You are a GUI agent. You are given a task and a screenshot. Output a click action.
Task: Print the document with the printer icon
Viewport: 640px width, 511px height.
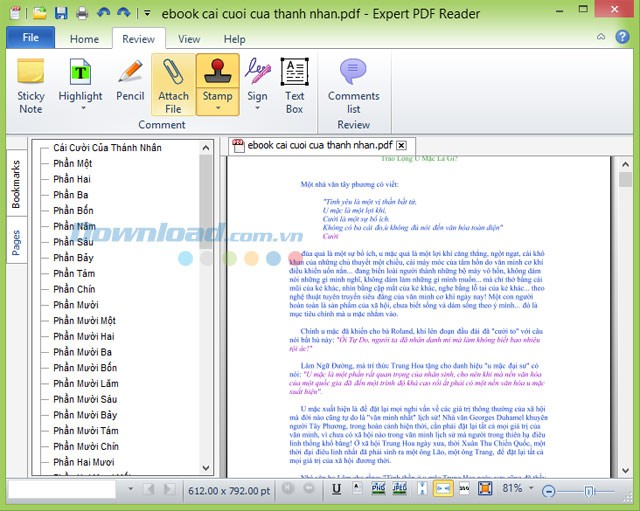[82, 13]
